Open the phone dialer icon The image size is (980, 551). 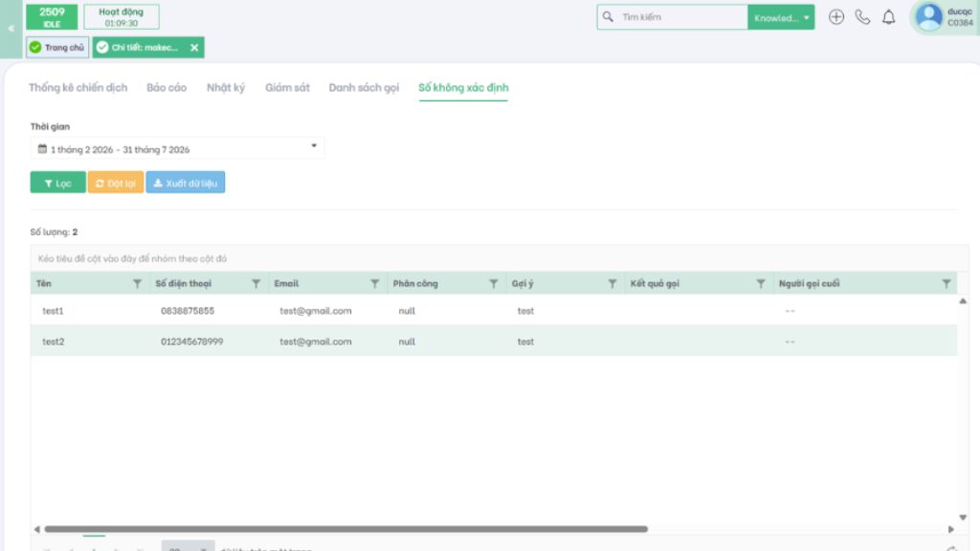tap(862, 17)
